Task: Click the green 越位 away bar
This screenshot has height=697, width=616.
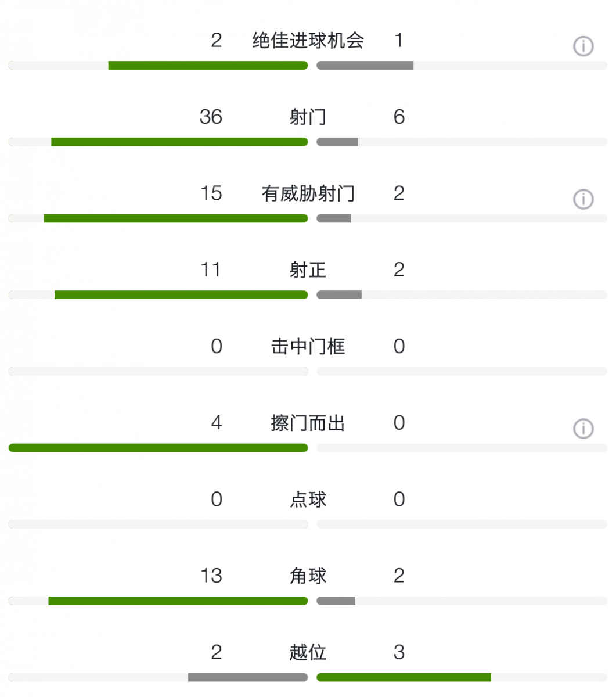Action: point(404,677)
